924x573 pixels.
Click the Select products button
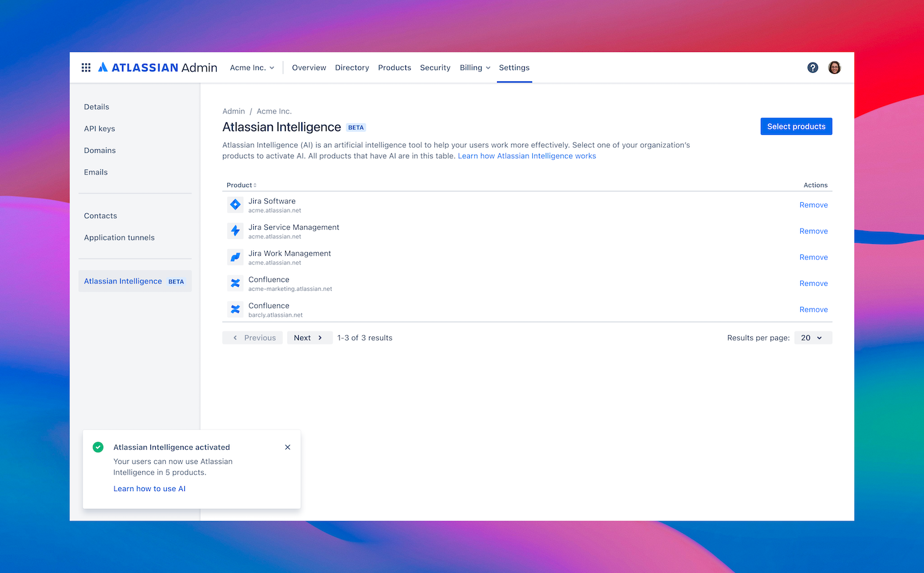click(x=796, y=126)
